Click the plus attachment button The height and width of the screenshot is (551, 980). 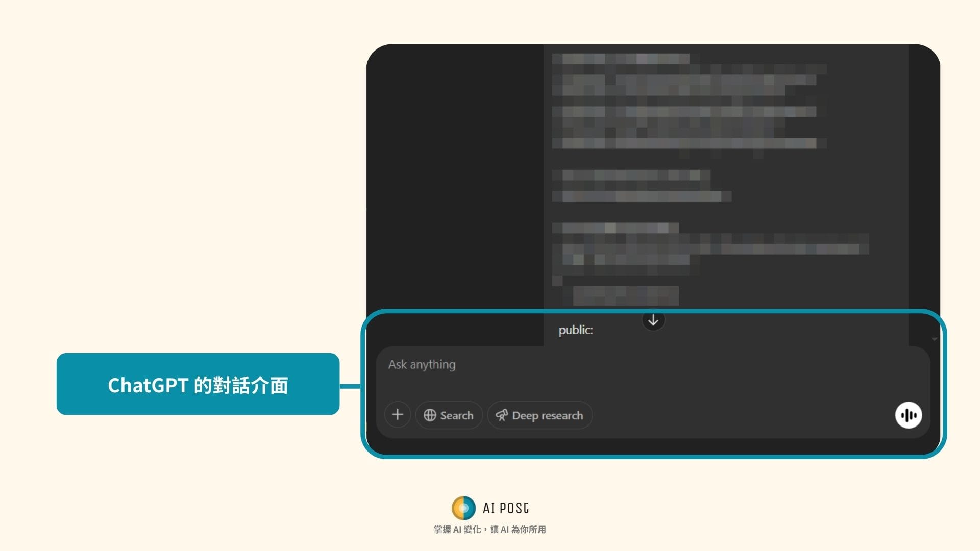pyautogui.click(x=398, y=415)
